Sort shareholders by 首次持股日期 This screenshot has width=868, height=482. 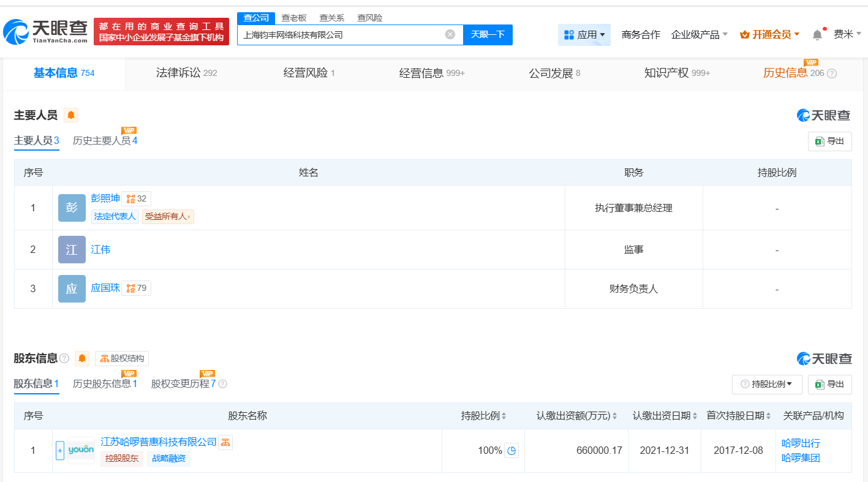[x=739, y=416]
